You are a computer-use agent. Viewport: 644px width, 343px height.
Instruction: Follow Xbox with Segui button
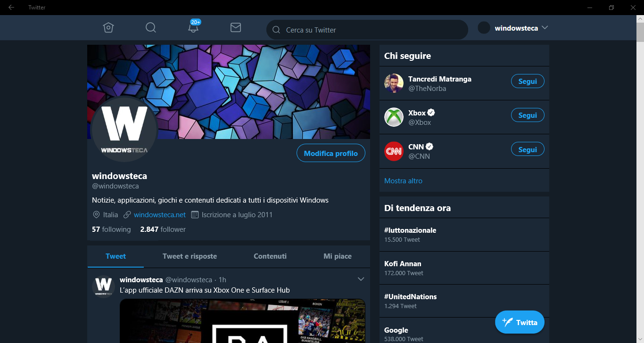(x=528, y=115)
